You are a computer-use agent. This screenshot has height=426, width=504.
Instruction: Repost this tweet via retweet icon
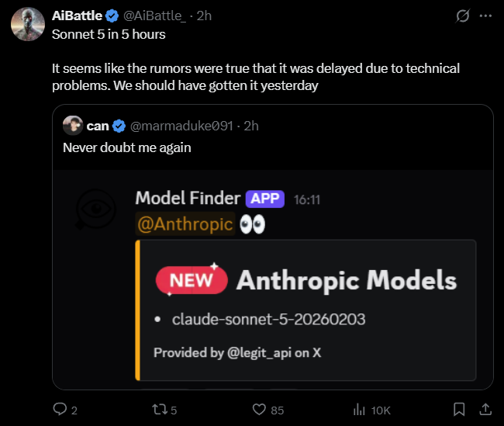pos(158,409)
